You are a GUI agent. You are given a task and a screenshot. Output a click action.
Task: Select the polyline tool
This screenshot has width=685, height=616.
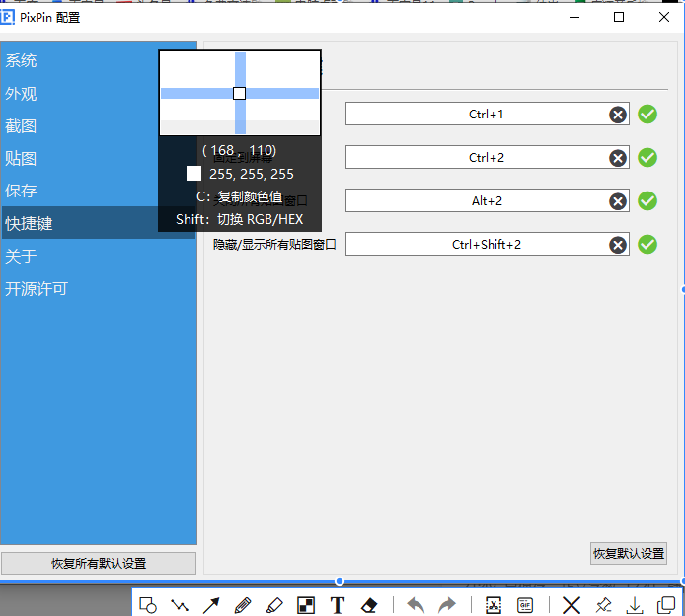click(180, 605)
